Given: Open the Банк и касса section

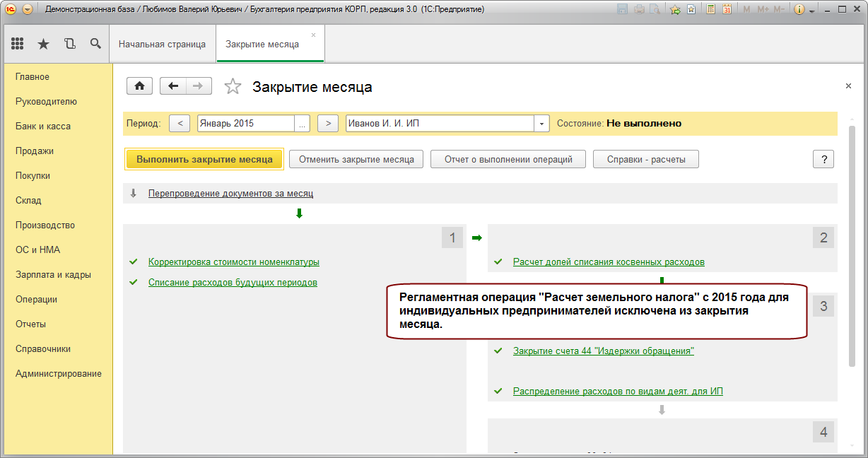Looking at the screenshot, I should [x=43, y=126].
